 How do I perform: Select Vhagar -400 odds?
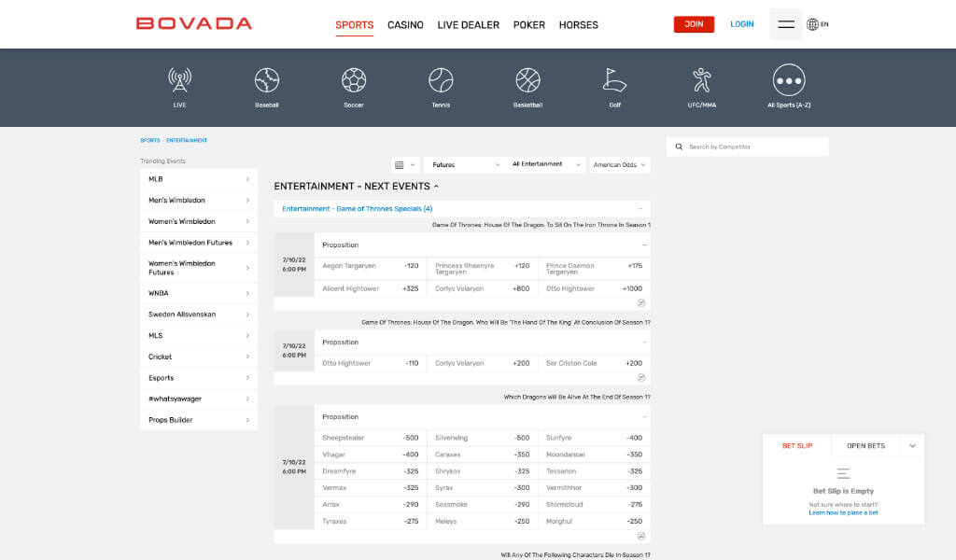370,455
